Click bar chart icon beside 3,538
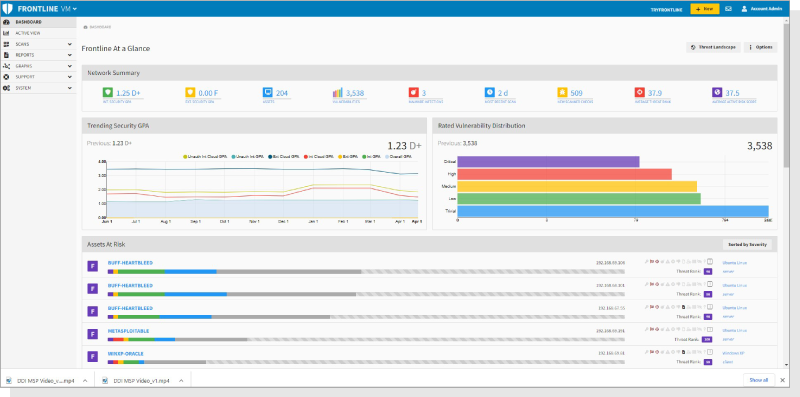Screen dimensions: 800x397 click(x=337, y=92)
